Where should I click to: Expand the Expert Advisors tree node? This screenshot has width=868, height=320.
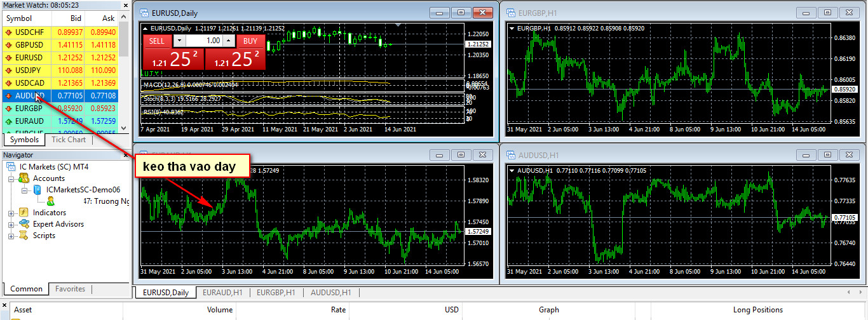coord(11,224)
